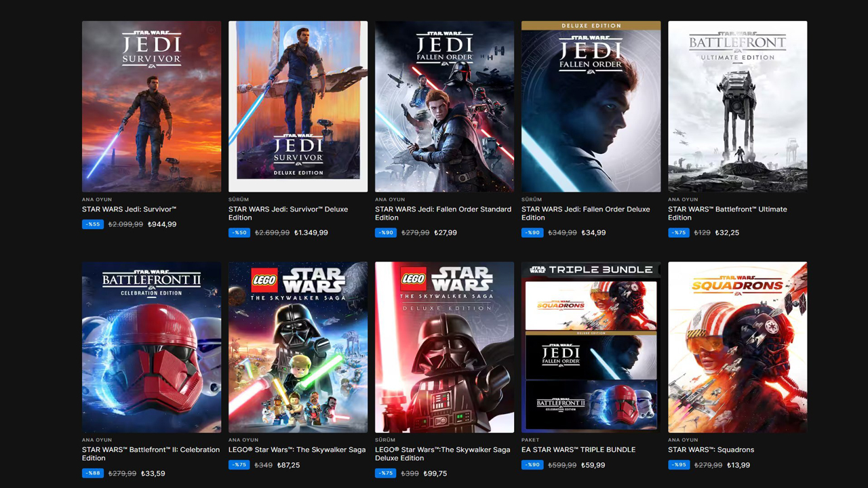
Task: Open the Jedi: Survivor standard cover art
Action: 151,106
